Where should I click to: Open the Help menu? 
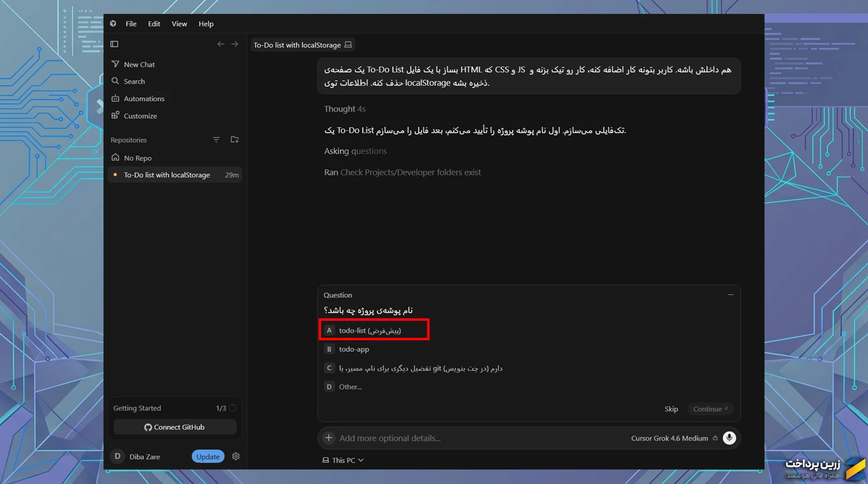206,24
